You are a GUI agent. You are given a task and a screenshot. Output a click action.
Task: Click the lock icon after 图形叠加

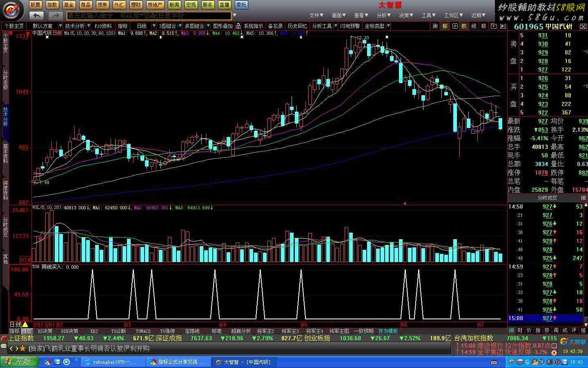[x=238, y=26]
